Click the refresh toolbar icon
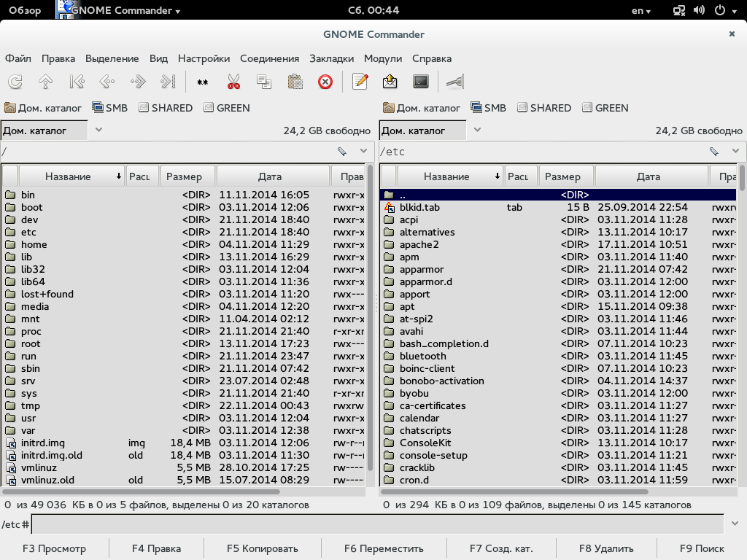The height and width of the screenshot is (560, 747). tap(15, 82)
